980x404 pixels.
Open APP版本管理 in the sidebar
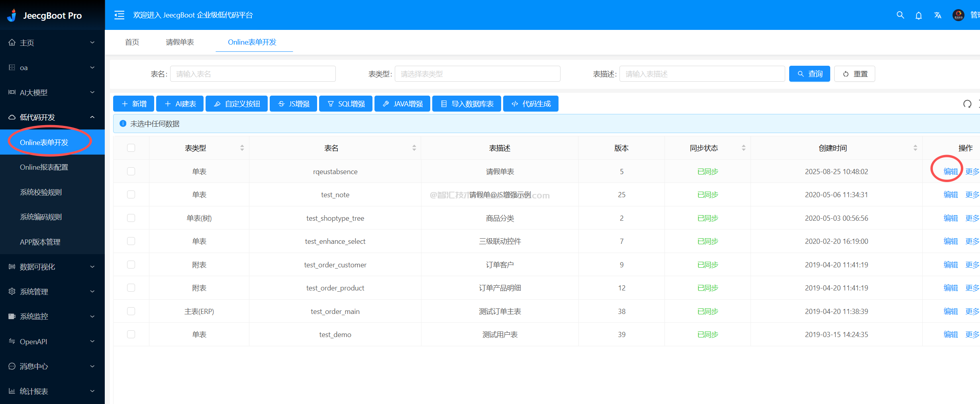click(40, 242)
